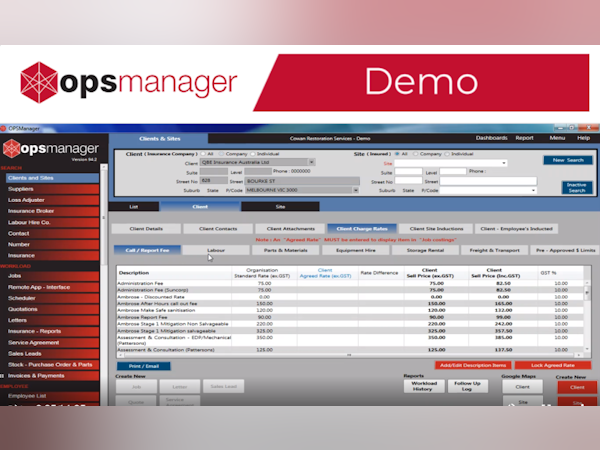Click the Lock Agreed Rate button
The height and width of the screenshot is (450, 600).
coord(553,365)
